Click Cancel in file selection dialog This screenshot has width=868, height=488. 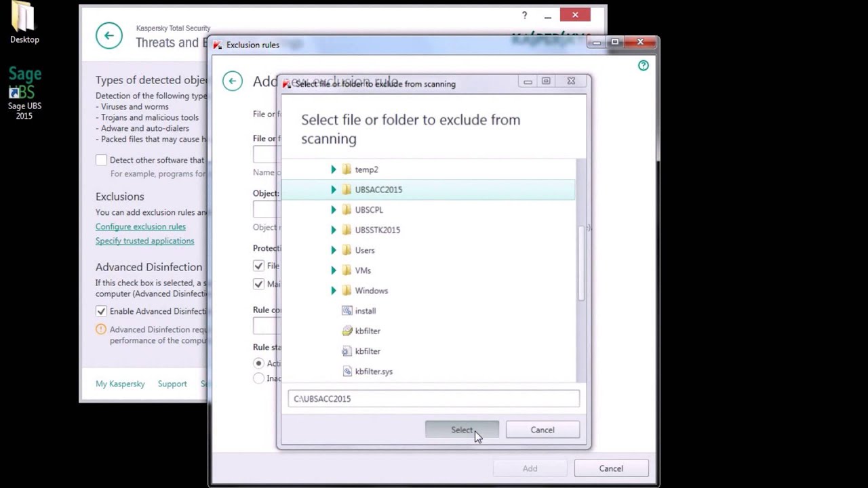[x=542, y=430]
